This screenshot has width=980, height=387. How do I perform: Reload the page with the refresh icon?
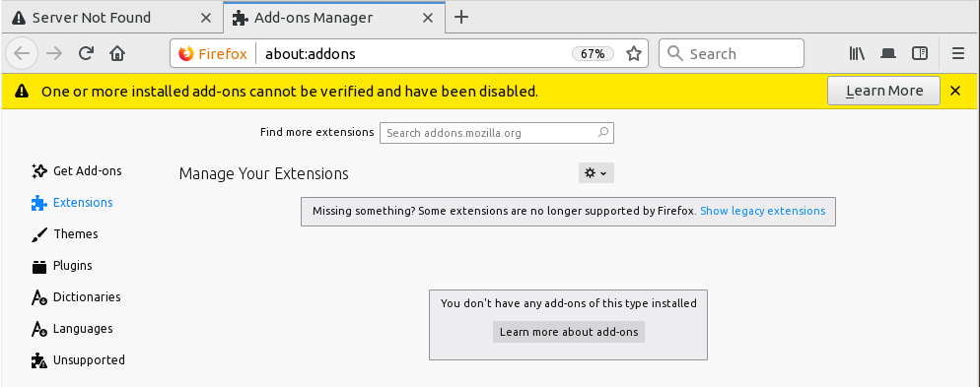coord(86,54)
